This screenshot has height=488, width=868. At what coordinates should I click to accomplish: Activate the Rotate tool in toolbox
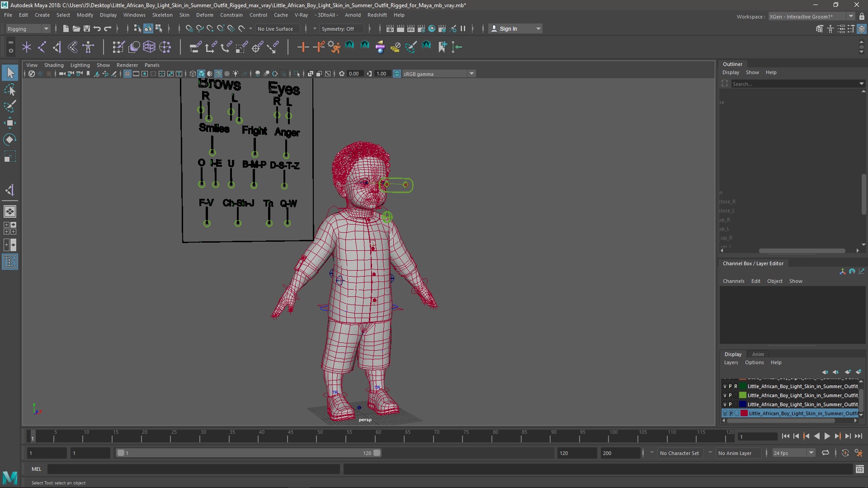pos(10,140)
